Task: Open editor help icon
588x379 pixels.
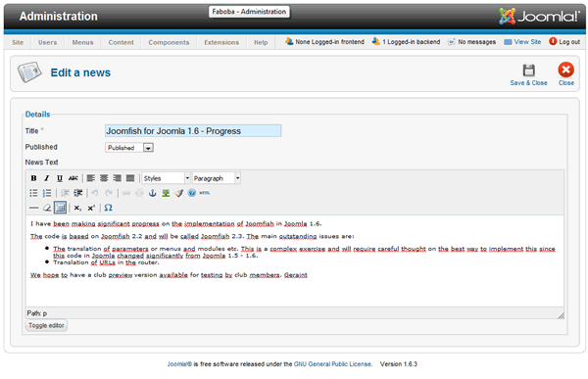Action: pyautogui.click(x=192, y=193)
